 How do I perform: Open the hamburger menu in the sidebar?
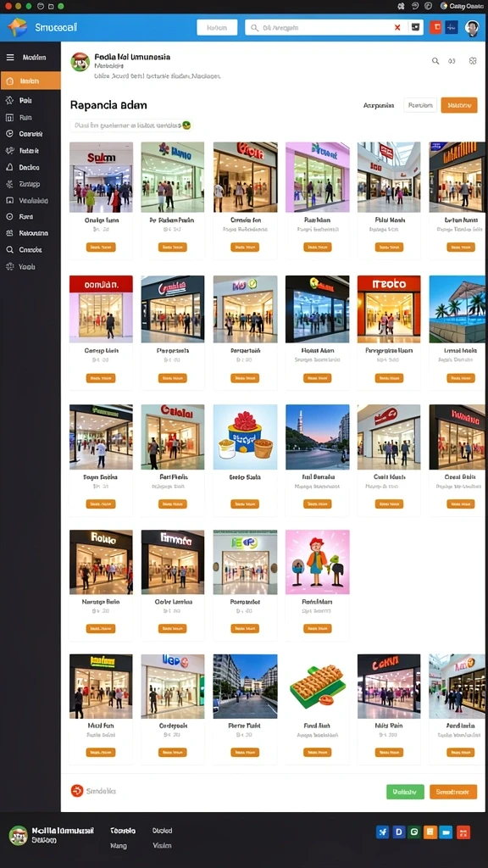[x=10, y=57]
